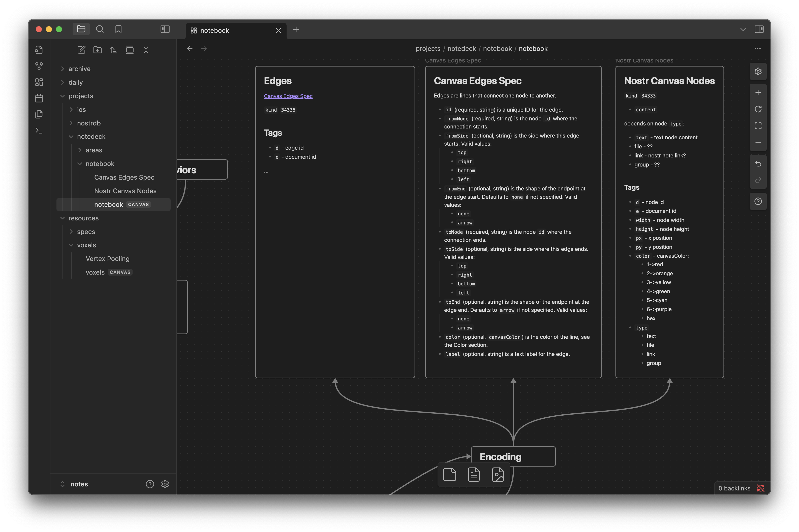Open canvas settings gear
Image resolution: width=799 pixels, height=532 pixels.
[x=758, y=71]
